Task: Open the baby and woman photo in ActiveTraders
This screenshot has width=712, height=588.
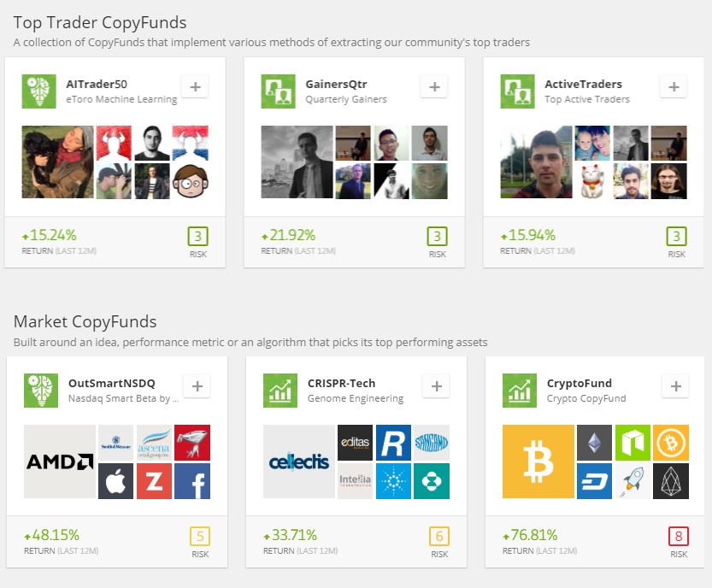Action: 592,143
